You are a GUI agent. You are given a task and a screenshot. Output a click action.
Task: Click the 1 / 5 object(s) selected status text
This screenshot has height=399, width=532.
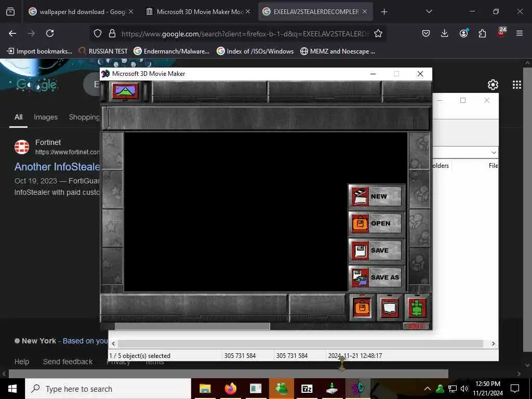(140, 355)
